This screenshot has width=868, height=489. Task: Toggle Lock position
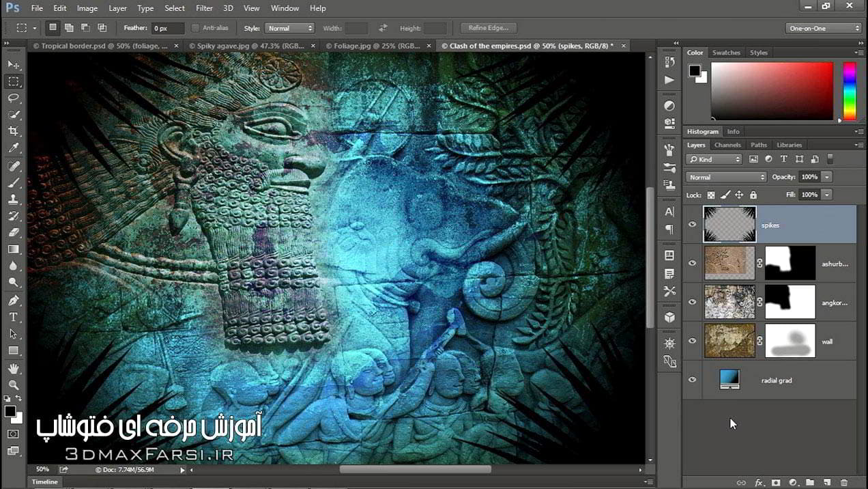740,195
